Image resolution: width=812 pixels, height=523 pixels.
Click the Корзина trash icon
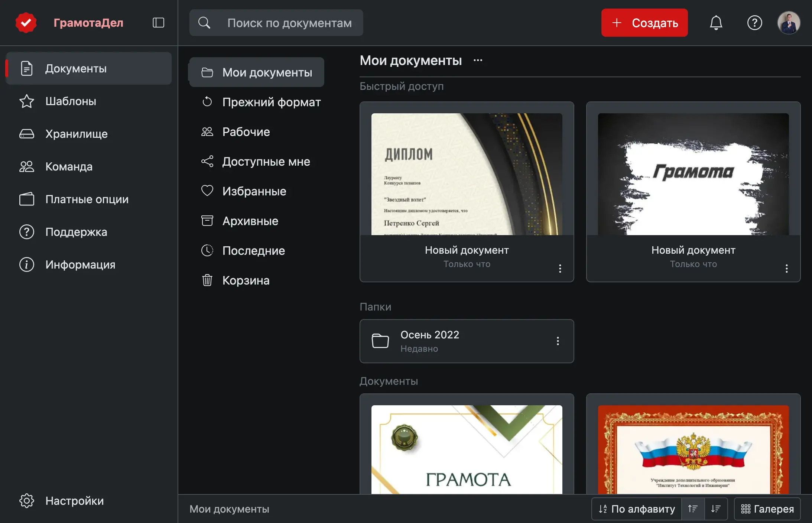[x=207, y=280]
